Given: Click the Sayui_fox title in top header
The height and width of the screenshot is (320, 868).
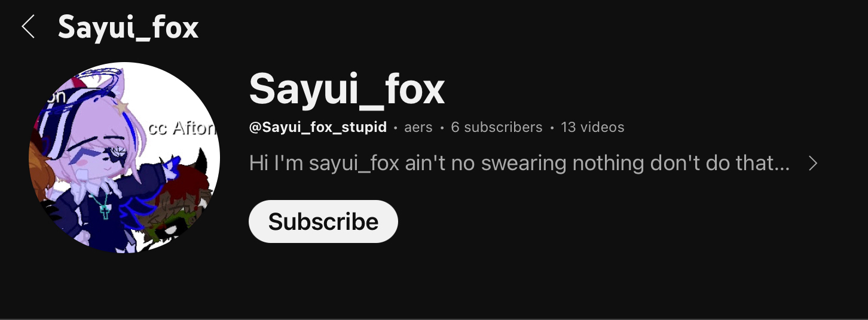Looking at the screenshot, I should [x=128, y=28].
